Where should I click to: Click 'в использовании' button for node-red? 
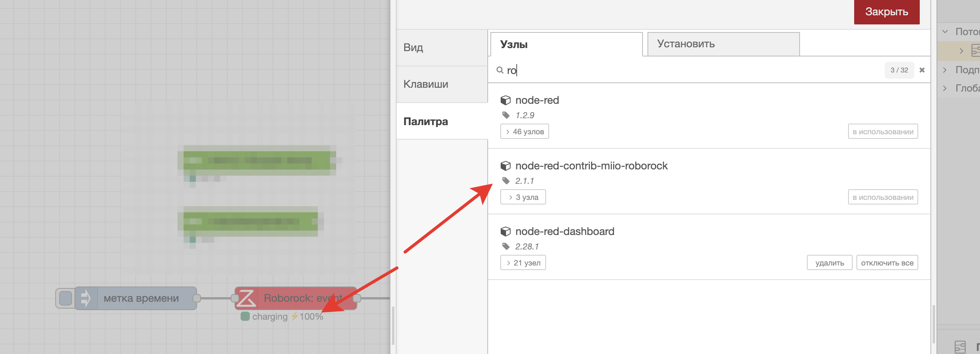883,132
